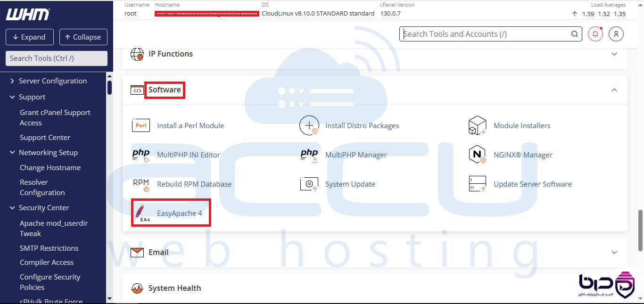644x304 pixels.
Task: Click the Expand button
Action: (30, 37)
